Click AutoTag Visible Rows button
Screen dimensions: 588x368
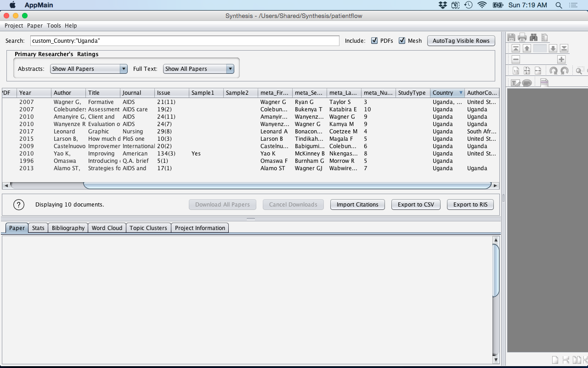tap(461, 40)
